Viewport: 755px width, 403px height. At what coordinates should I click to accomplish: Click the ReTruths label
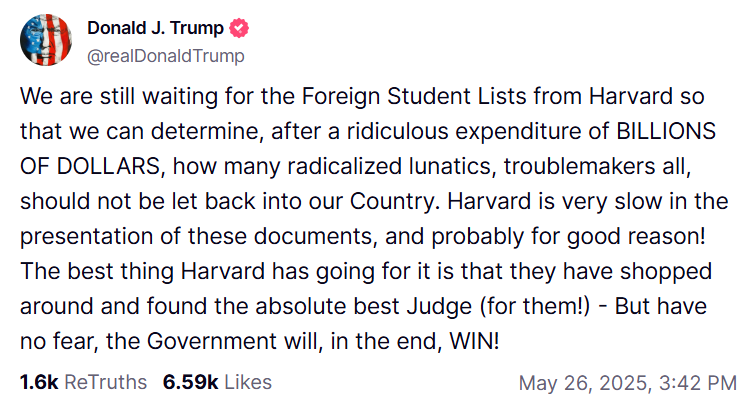(105, 382)
